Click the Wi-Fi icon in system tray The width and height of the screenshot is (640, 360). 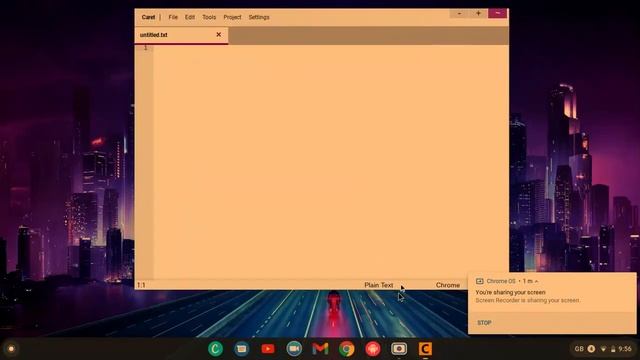(603, 349)
